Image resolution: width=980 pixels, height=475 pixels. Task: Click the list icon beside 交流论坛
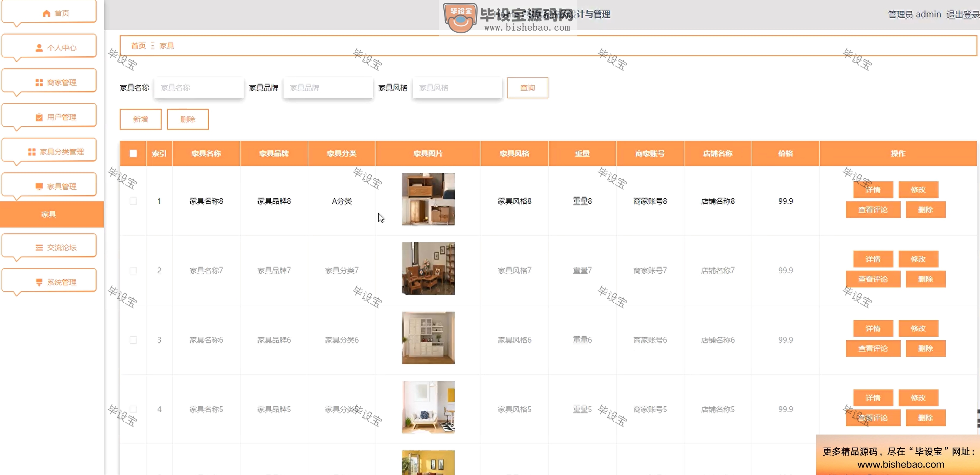tap(39, 248)
